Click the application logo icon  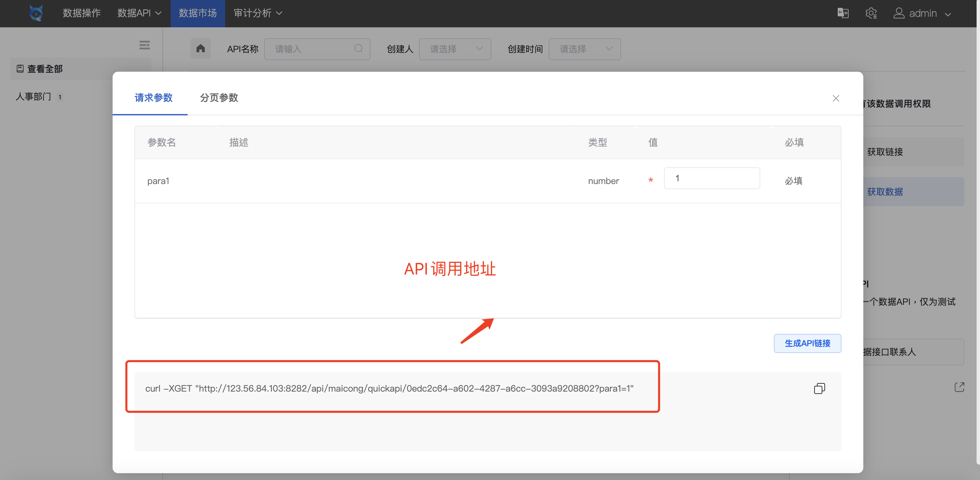pos(35,13)
